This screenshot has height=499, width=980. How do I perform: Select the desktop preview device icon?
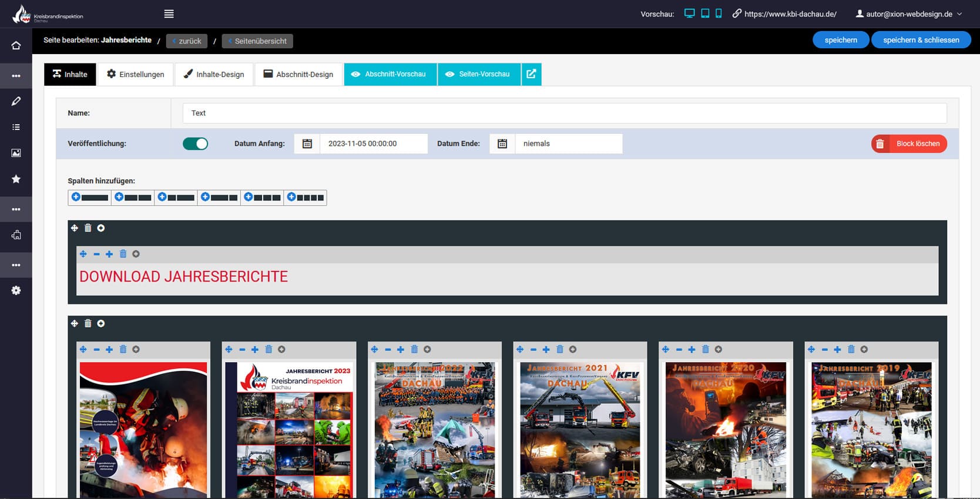(x=689, y=14)
